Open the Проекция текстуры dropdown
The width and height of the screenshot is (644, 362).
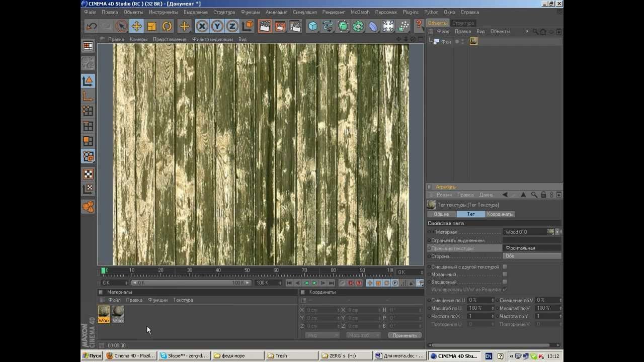tap(532, 248)
